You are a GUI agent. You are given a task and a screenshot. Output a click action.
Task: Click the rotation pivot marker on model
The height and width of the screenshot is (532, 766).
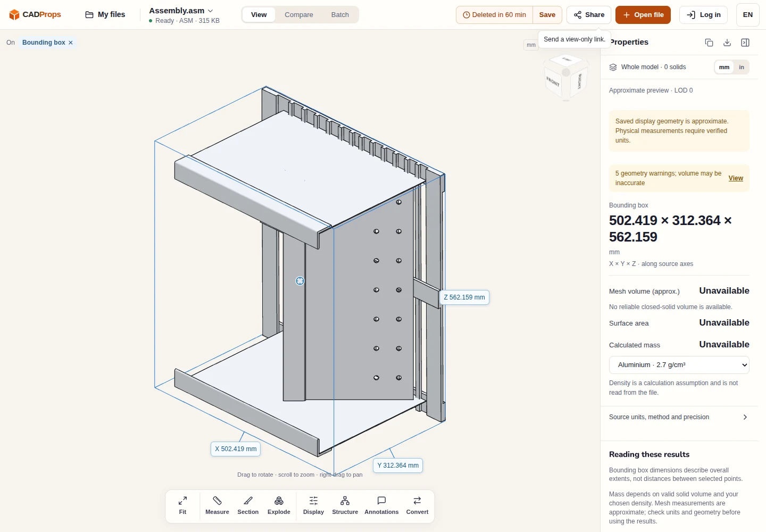pos(300,281)
